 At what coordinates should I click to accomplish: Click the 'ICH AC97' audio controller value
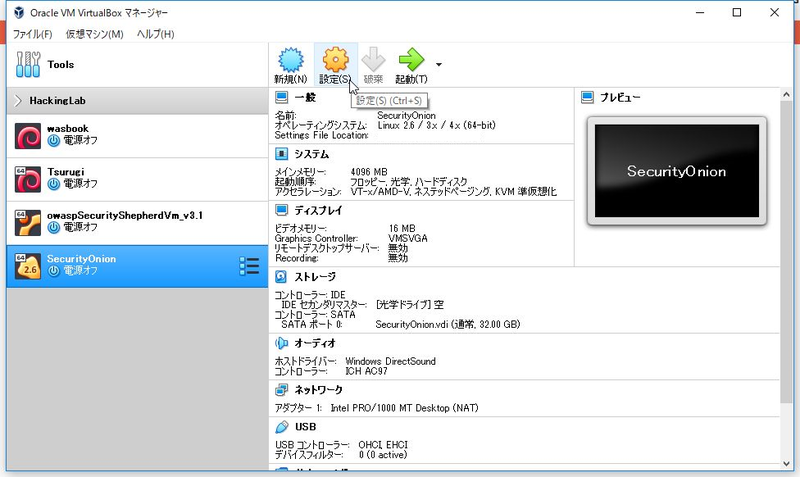pyautogui.click(x=366, y=371)
